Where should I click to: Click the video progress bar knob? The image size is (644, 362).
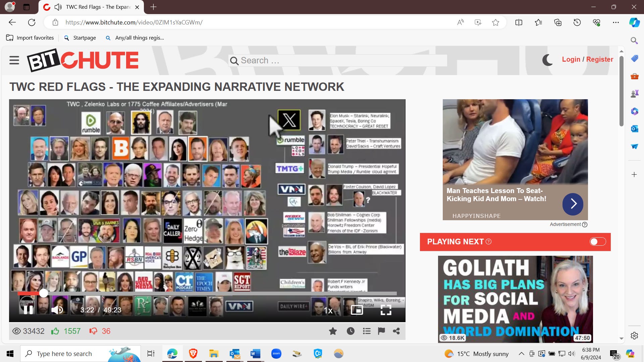click(x=44, y=293)
